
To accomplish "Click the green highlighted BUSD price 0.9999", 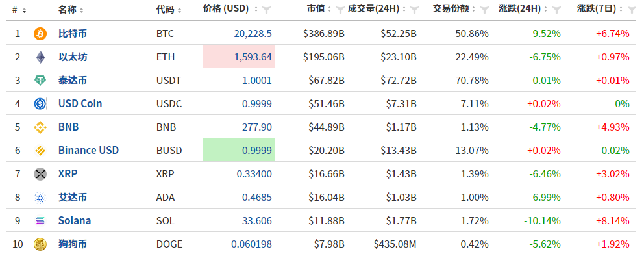I will pyautogui.click(x=256, y=151).
